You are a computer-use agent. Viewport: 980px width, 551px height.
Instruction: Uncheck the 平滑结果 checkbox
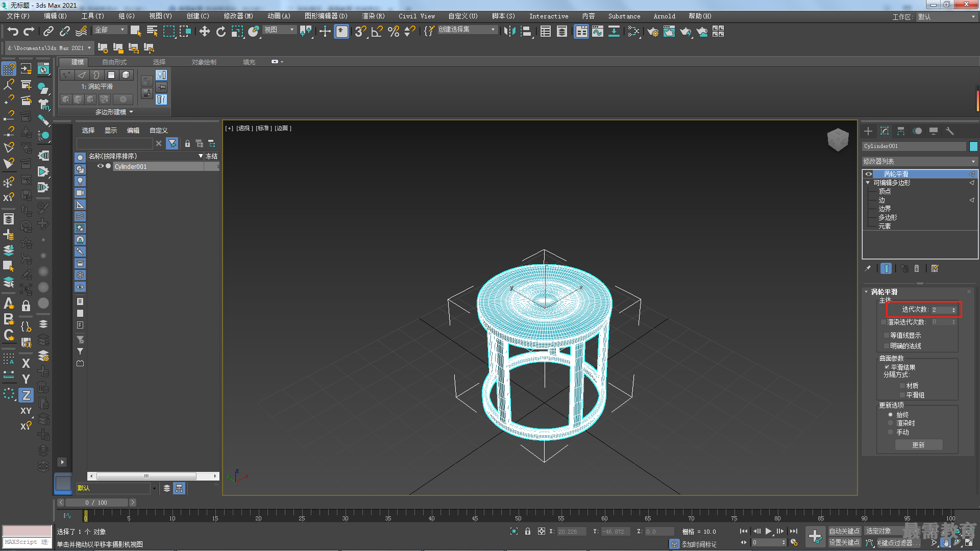pos(887,367)
